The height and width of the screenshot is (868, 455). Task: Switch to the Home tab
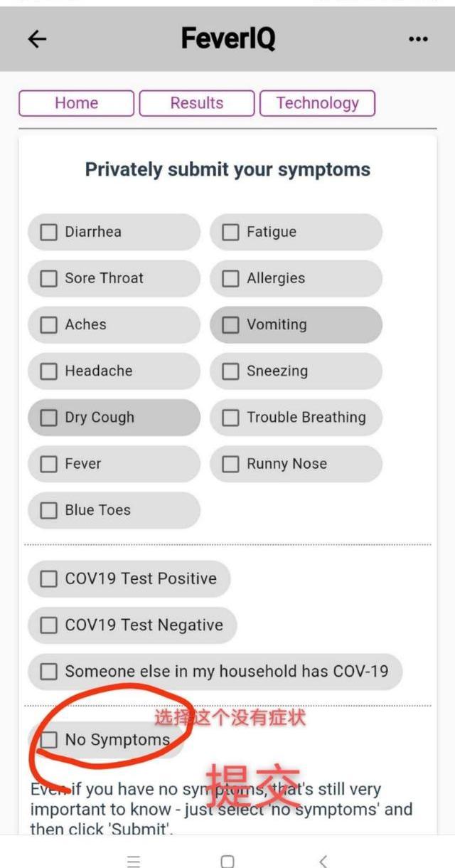[76, 103]
